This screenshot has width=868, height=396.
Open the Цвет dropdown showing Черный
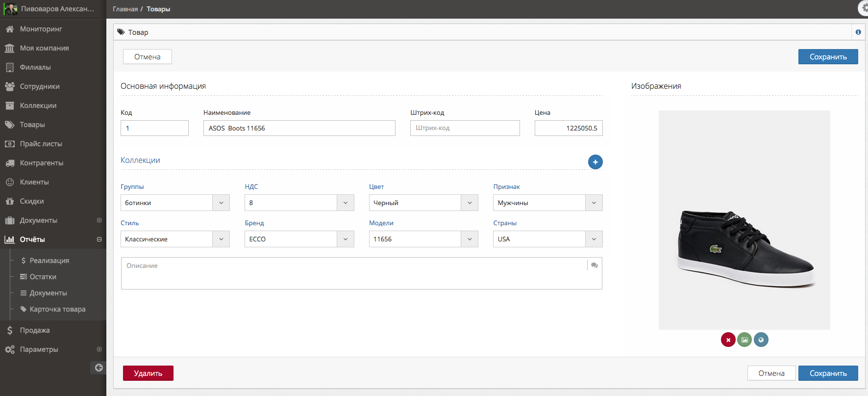(423, 203)
